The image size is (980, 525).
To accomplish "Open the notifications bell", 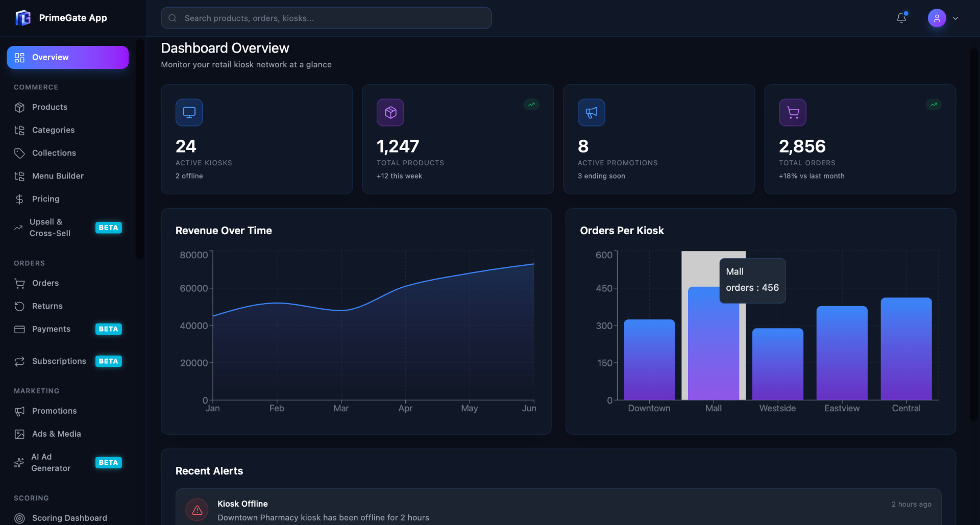I will pos(901,18).
